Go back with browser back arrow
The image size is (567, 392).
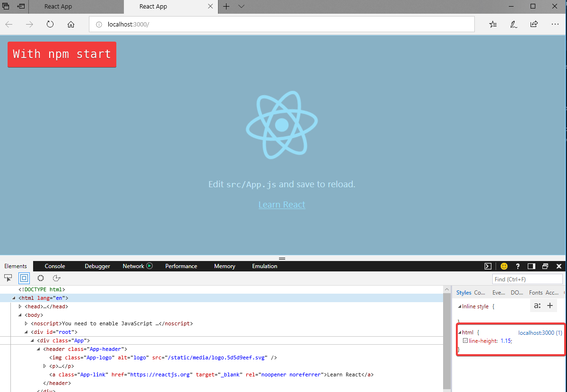[9, 24]
